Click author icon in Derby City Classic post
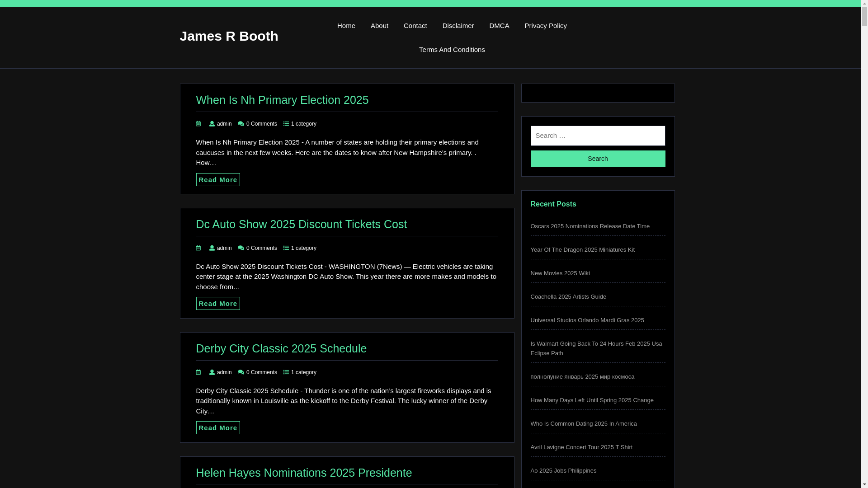Image resolution: width=868 pixels, height=488 pixels. click(x=212, y=372)
